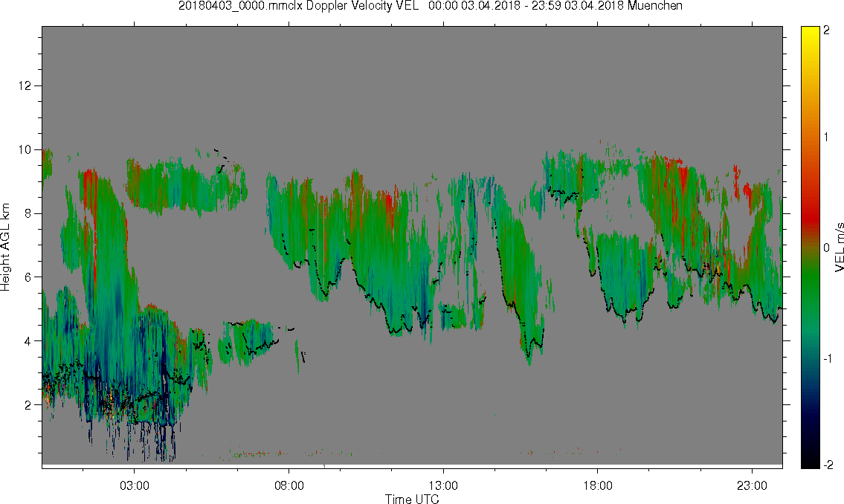Click the height tick label 12
844x504 pixels.
(25, 86)
